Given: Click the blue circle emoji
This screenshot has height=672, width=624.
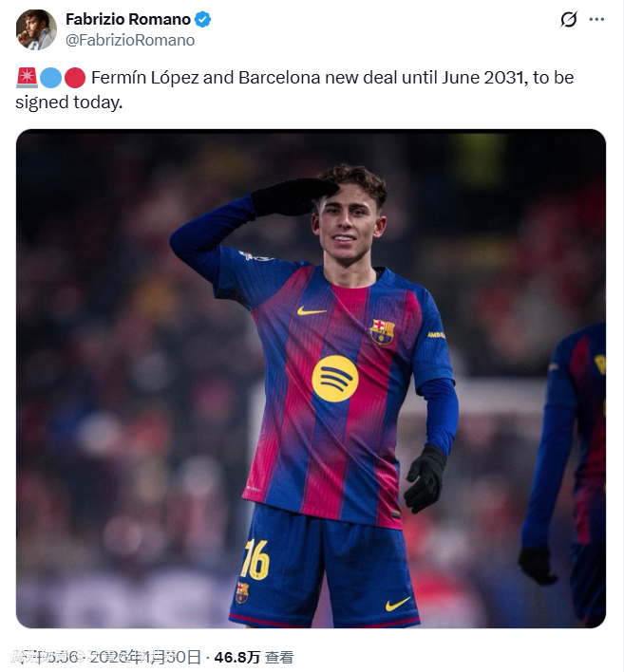Looking at the screenshot, I should [51, 78].
